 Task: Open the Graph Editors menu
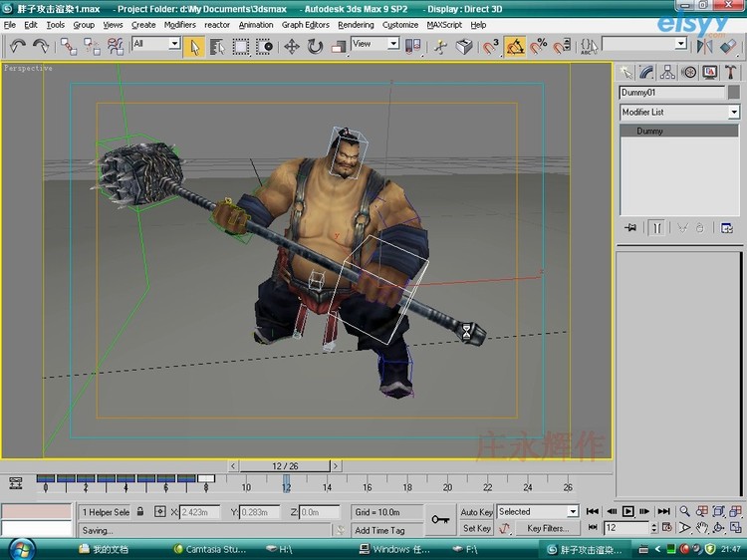point(306,25)
